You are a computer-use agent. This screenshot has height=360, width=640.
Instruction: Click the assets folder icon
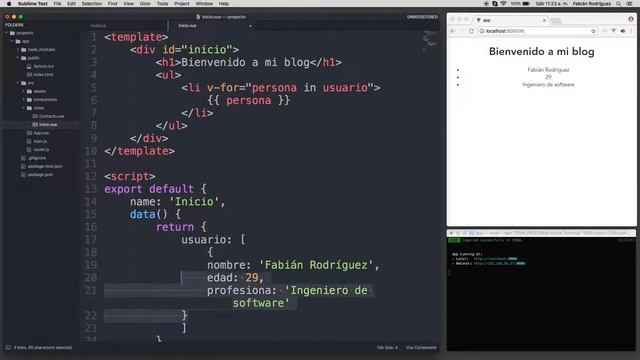point(29,91)
